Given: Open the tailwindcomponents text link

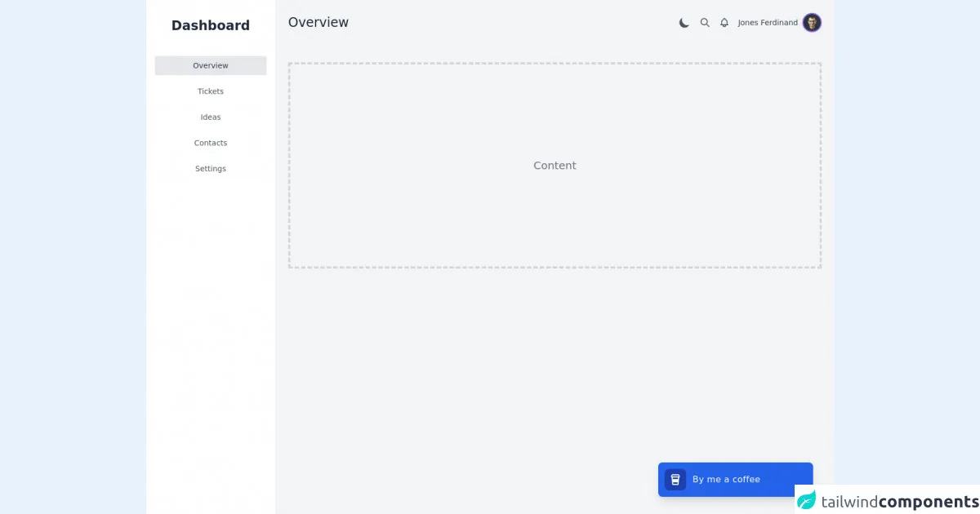Looking at the screenshot, I should 899,502.
